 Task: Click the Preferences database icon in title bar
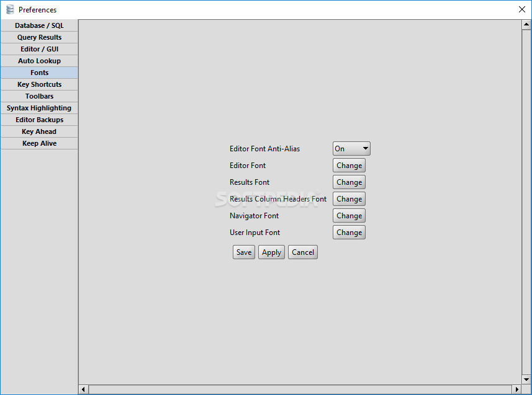pos(10,9)
